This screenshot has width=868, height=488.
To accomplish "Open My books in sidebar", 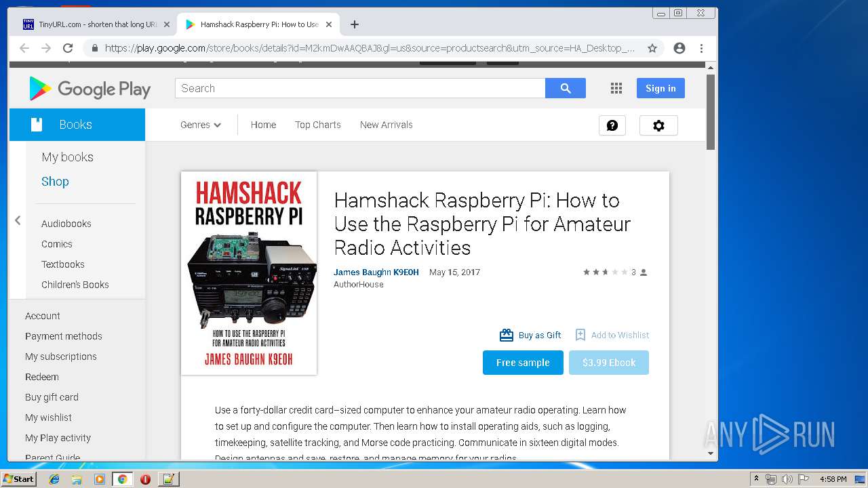I will [x=67, y=157].
